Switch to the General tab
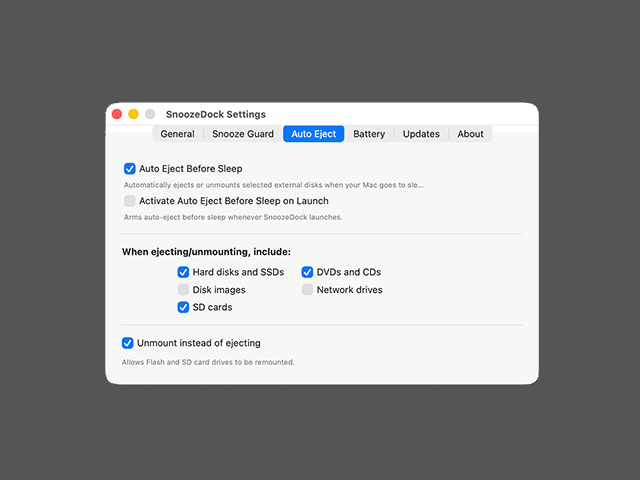The height and width of the screenshot is (480, 640). (177, 134)
